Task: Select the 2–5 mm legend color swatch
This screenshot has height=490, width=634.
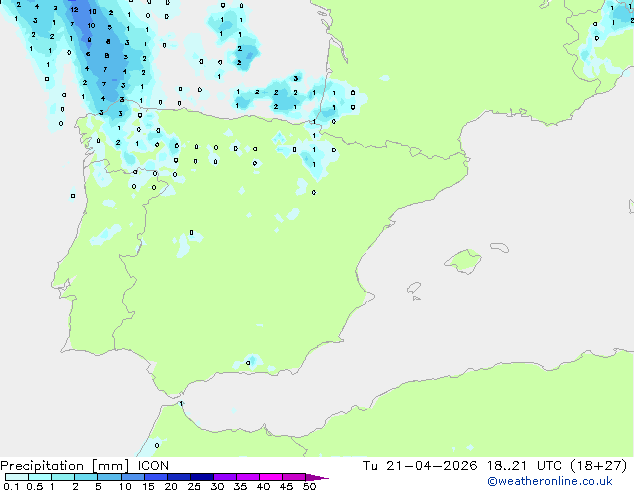Action: (86, 477)
